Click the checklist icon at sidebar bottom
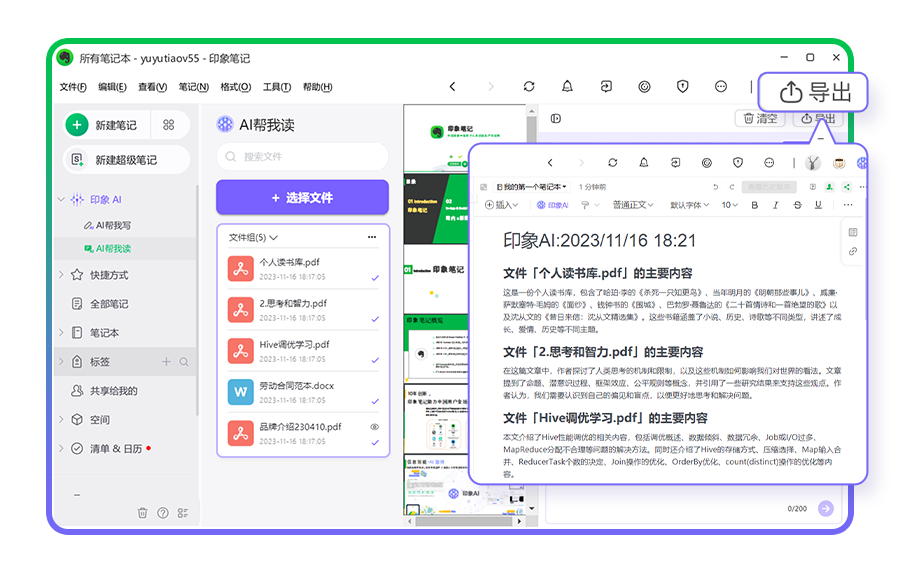900x576 pixels. tap(183, 512)
